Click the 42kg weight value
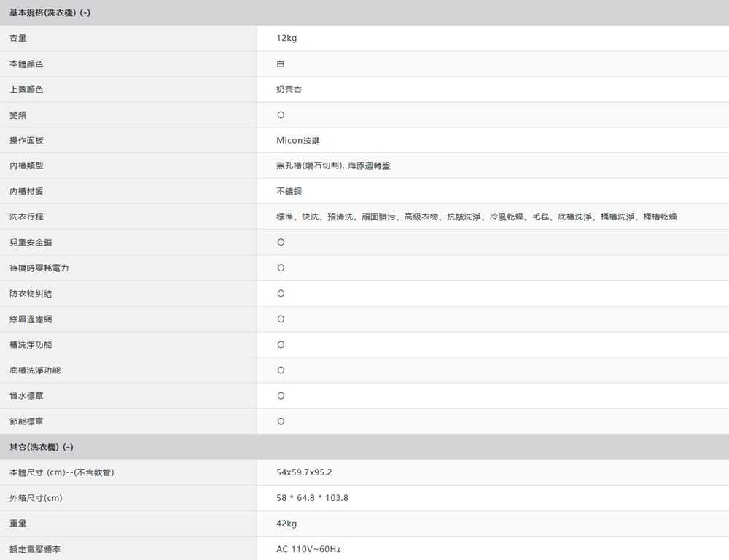 click(x=286, y=524)
